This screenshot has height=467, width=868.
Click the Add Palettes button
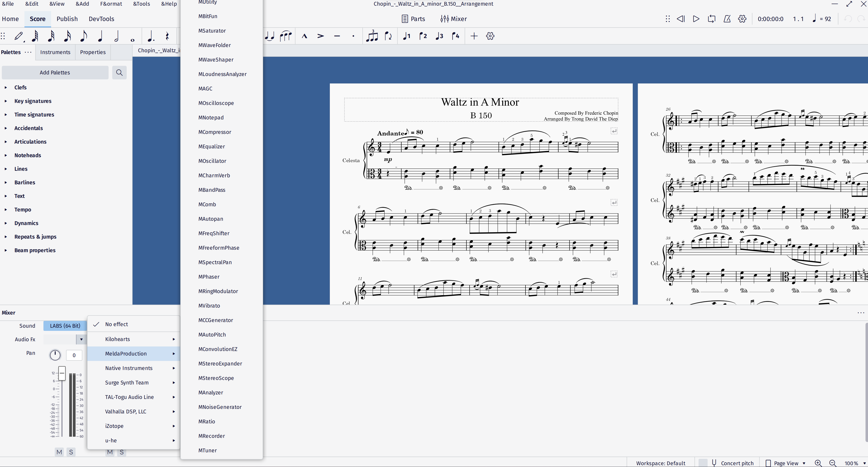click(55, 72)
